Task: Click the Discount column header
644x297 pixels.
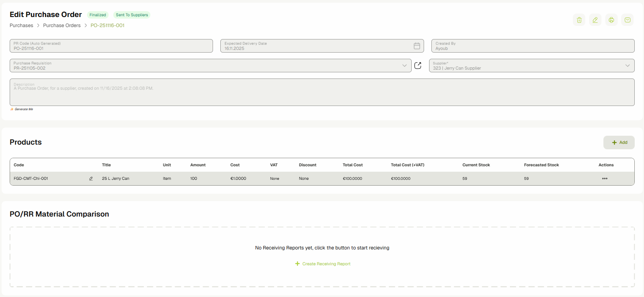Action: click(307, 165)
